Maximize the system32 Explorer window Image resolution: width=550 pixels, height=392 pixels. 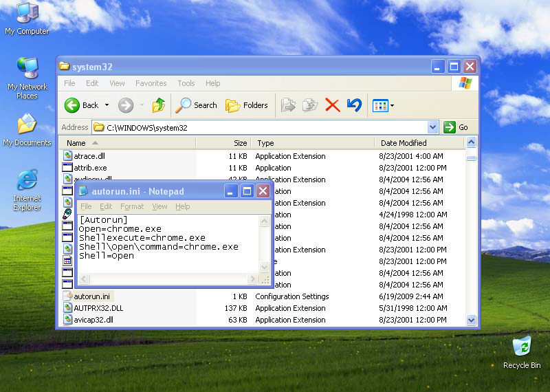point(454,66)
